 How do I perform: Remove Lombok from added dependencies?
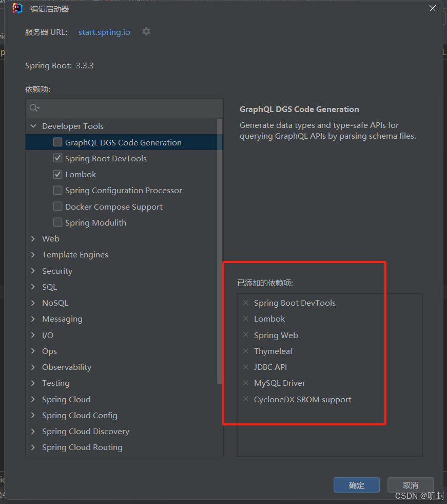point(246,319)
